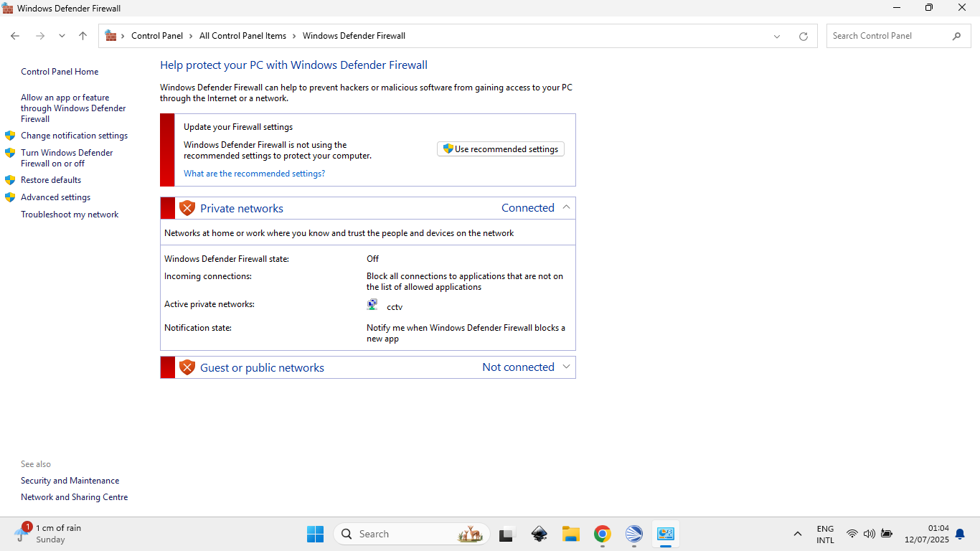This screenshot has height=551, width=980.
Task: Click shield icon beside Turn Firewall on or off
Action: tap(10, 153)
